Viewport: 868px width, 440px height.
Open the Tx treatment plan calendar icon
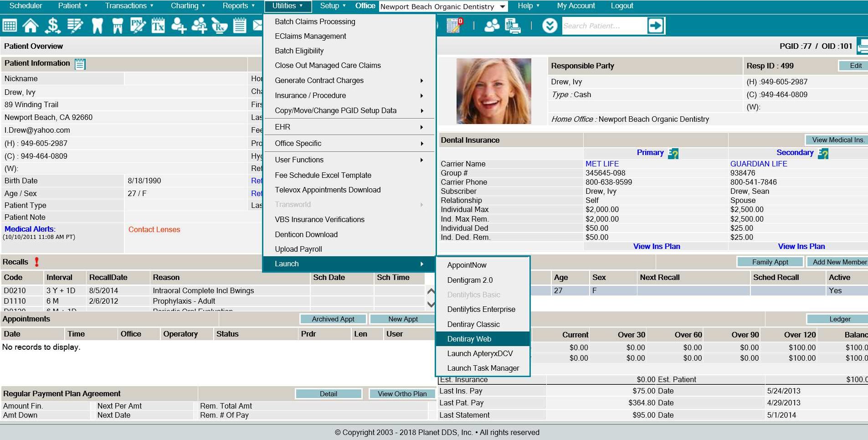click(x=158, y=26)
